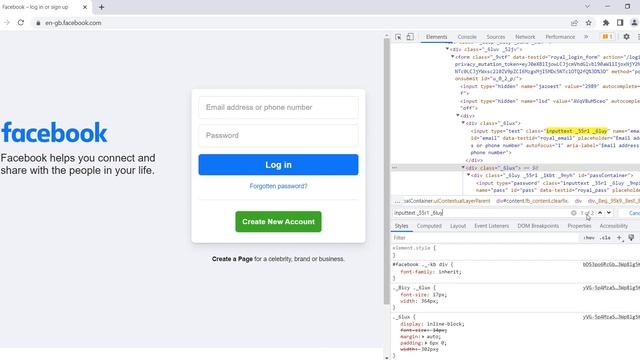Follow the Forgotten password? link
Viewport: 640px width, 360px height.
[x=278, y=186]
